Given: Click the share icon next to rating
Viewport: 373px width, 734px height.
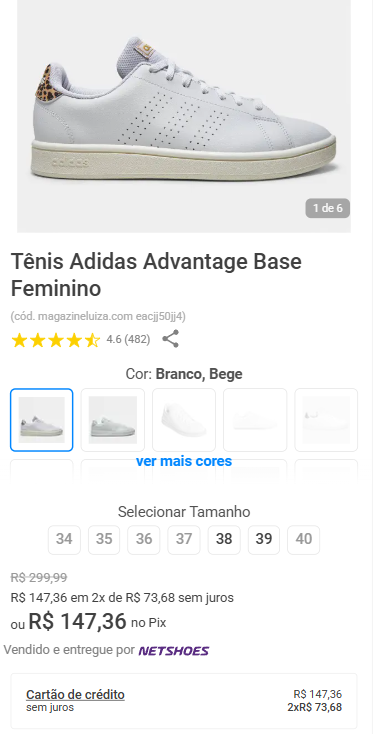Looking at the screenshot, I should (170, 339).
